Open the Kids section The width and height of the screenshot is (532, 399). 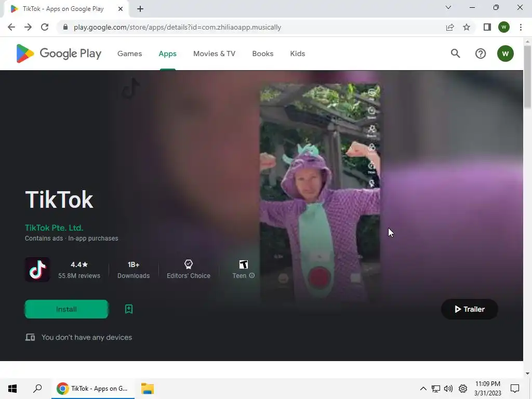pos(298,54)
